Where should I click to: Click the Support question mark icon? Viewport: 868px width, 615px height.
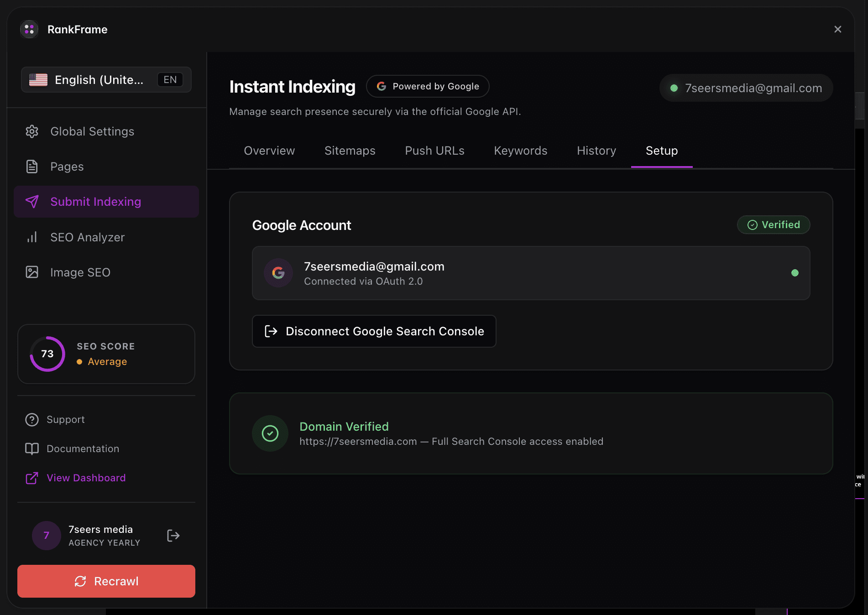32,420
